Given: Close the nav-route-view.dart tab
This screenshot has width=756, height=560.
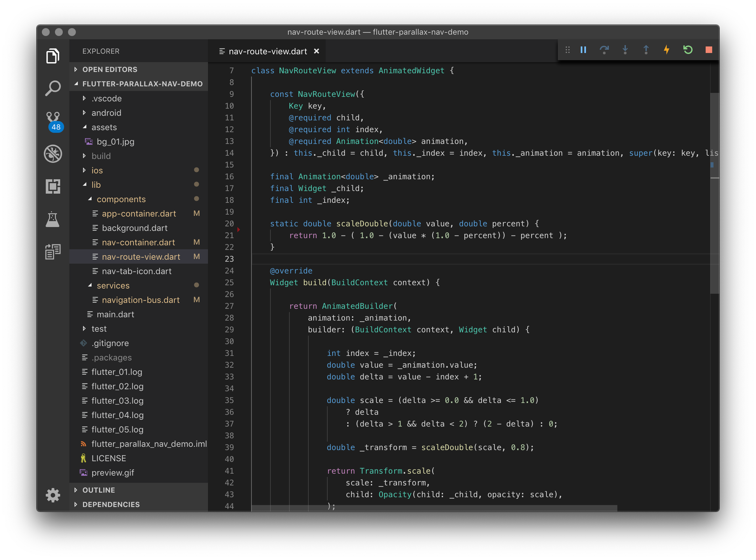Looking at the screenshot, I should pyautogui.click(x=317, y=51).
